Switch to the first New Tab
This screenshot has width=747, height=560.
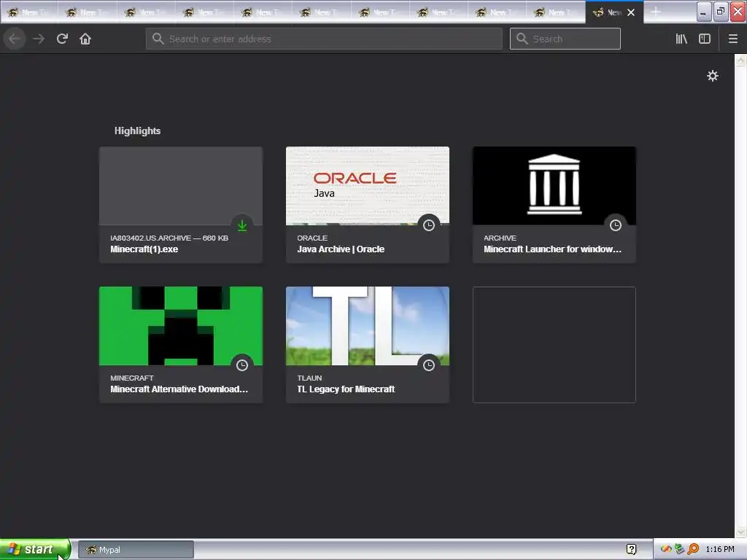[x=29, y=12]
